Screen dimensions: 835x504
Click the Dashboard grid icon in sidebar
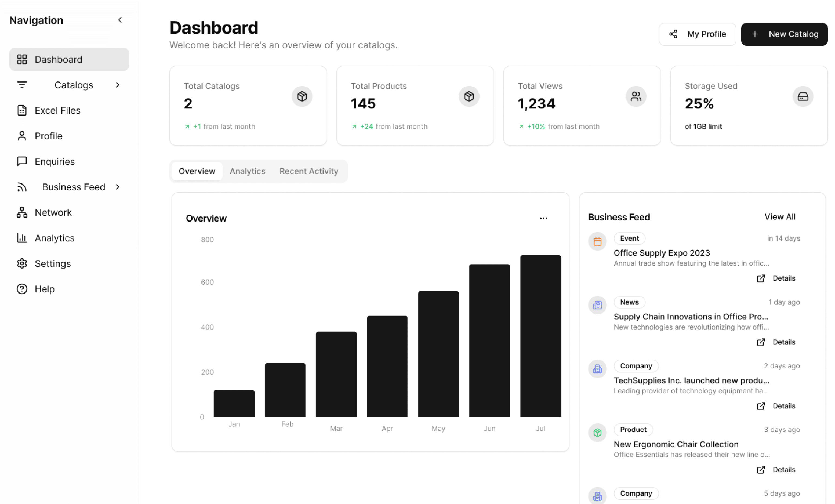click(22, 59)
